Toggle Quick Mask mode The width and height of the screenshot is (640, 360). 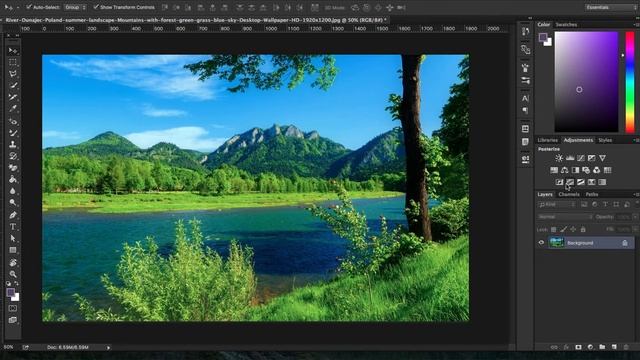pos(13,308)
